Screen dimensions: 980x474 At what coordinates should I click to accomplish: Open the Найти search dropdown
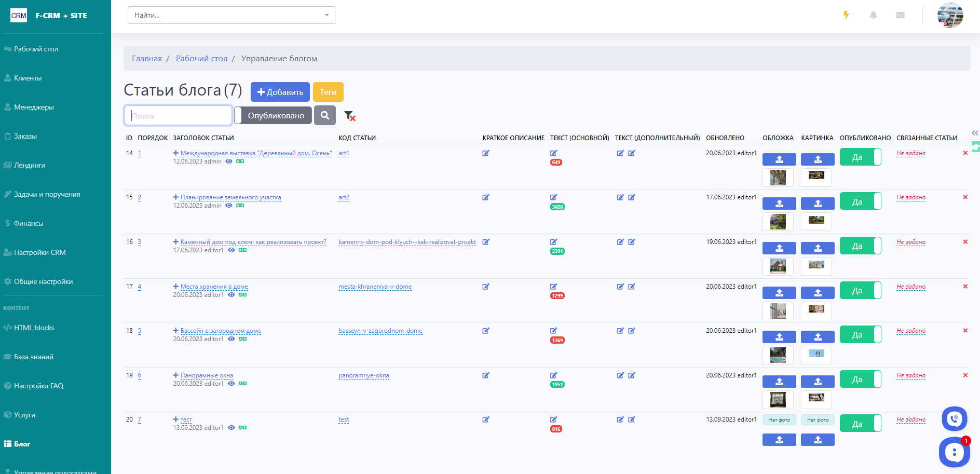pyautogui.click(x=231, y=15)
